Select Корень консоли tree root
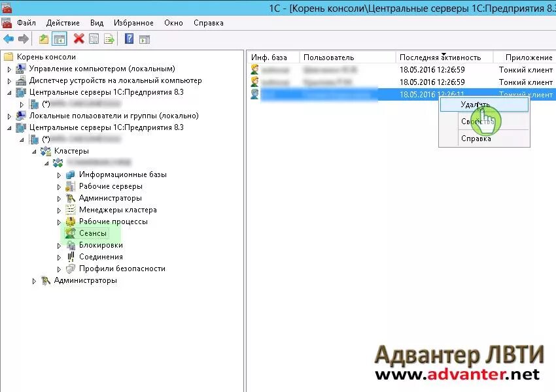This screenshot has width=556, height=392. (x=46, y=57)
